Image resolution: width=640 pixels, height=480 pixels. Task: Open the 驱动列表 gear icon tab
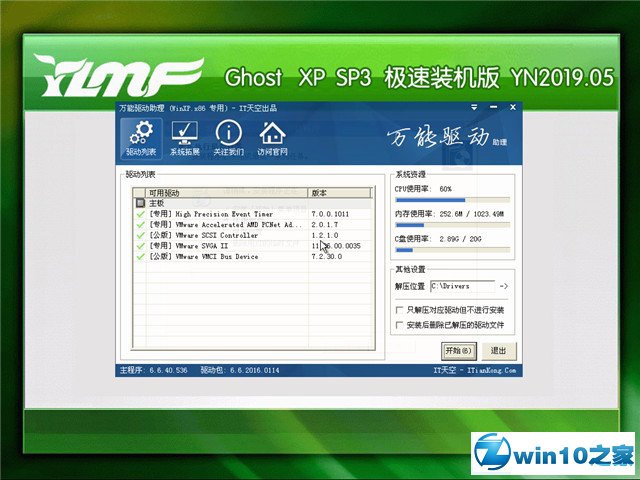click(x=141, y=139)
